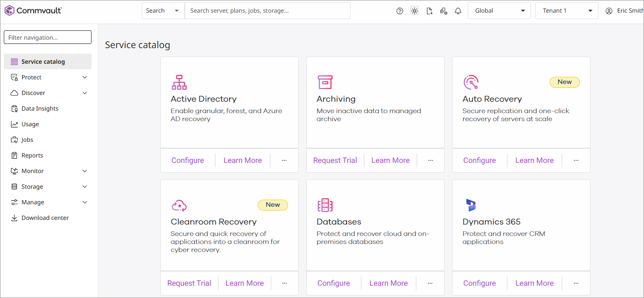Open the Global scope dropdown
644x298 pixels.
499,11
